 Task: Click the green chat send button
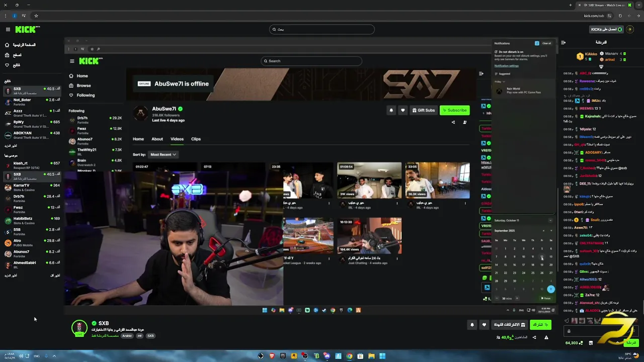click(631, 343)
